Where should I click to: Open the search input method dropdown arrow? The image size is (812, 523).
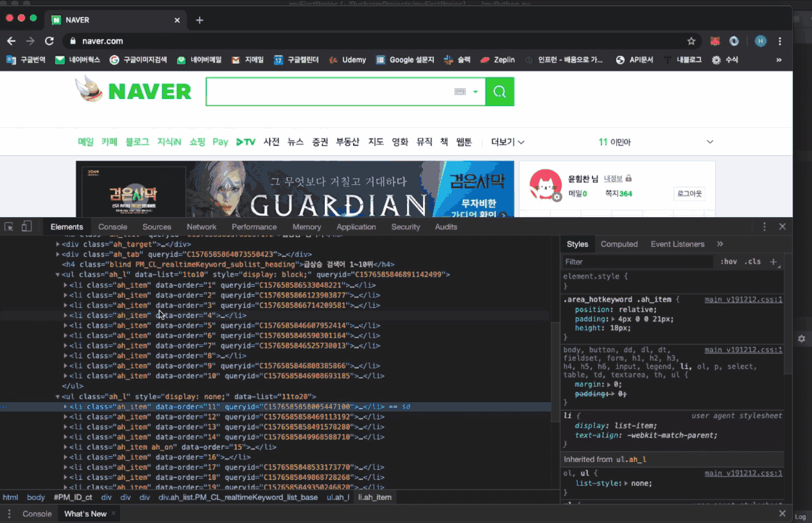(476, 92)
